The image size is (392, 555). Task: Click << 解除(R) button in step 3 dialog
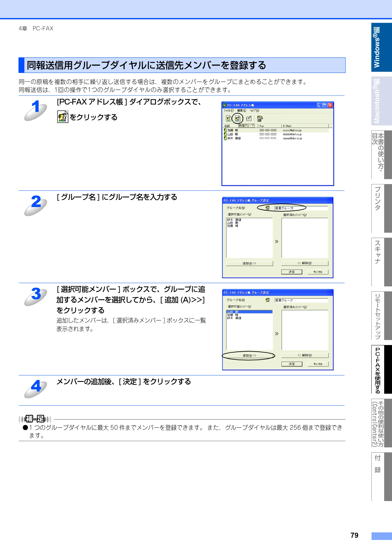305,355
